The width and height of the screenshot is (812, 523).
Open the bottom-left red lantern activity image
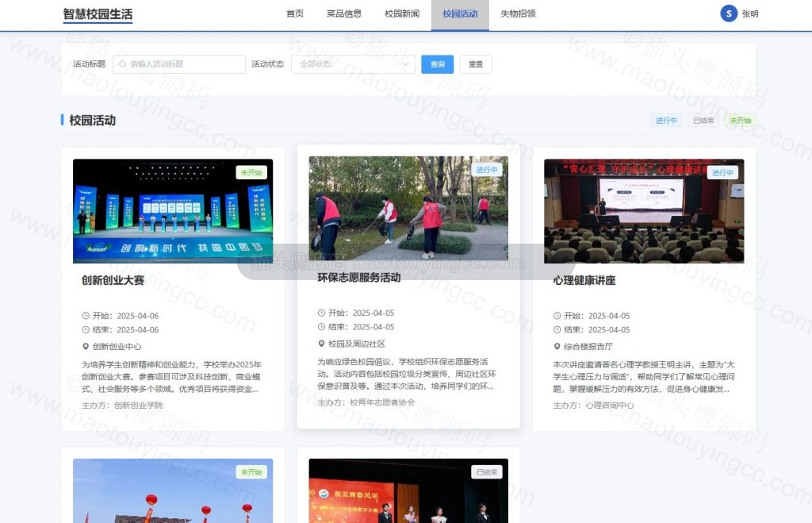(x=173, y=491)
